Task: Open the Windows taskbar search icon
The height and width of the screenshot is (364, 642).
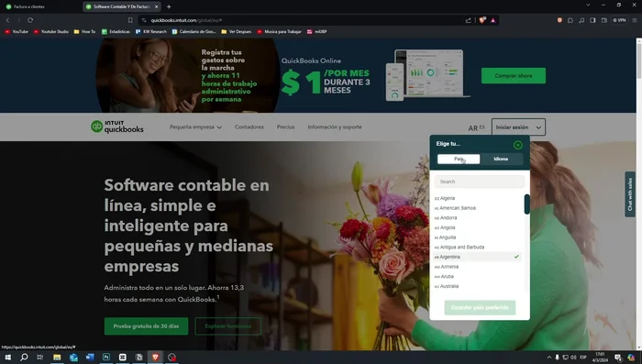Action: pos(24,357)
